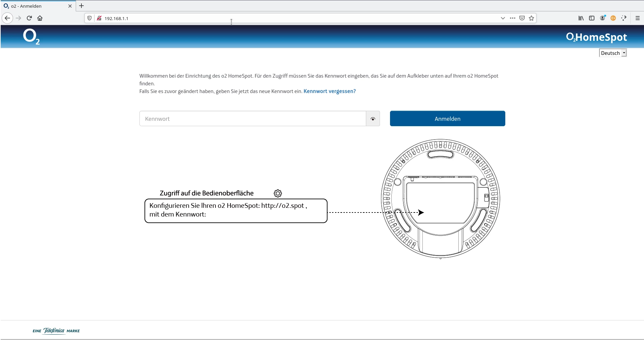
Task: Close the 'o2 - Anmelden' tab
Action: (x=70, y=6)
